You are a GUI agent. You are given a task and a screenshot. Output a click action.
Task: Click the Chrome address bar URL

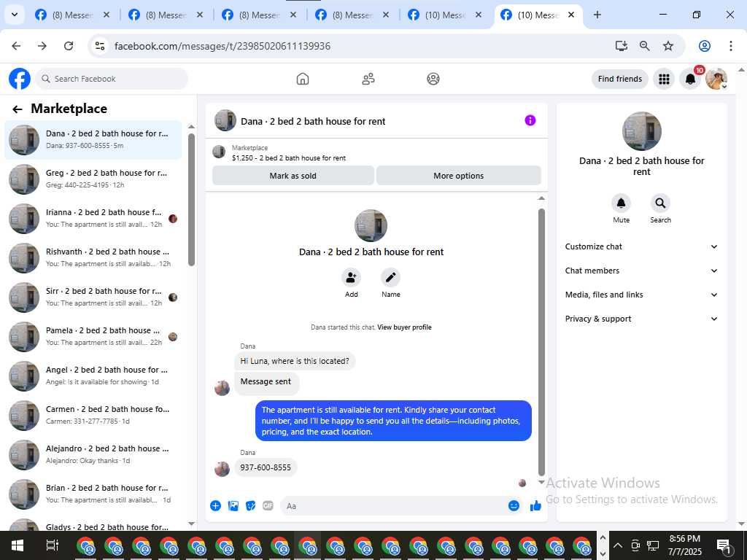[222, 46]
